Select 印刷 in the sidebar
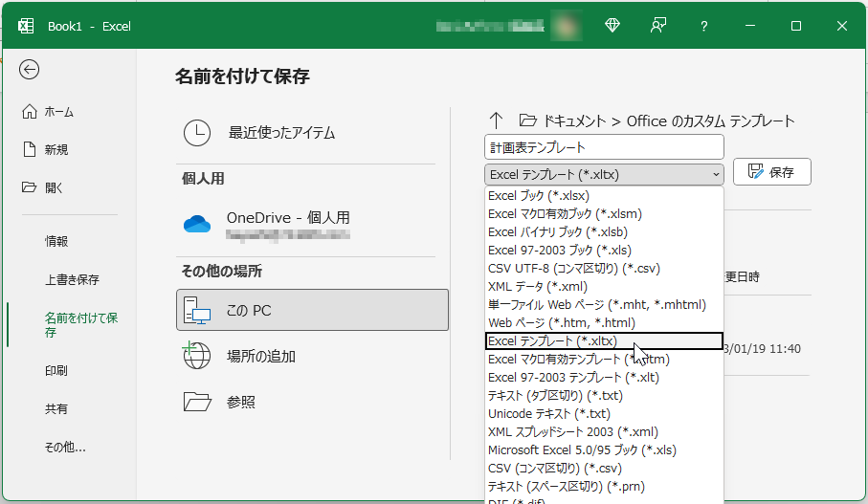Viewport: 868px width, 504px height. click(x=56, y=370)
